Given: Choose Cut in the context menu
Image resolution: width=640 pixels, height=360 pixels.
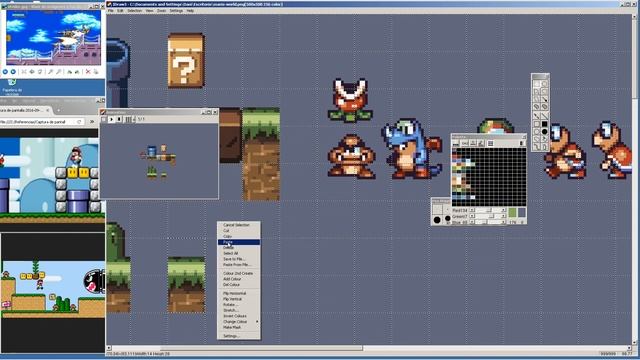Looking at the screenshot, I should pyautogui.click(x=239, y=231).
